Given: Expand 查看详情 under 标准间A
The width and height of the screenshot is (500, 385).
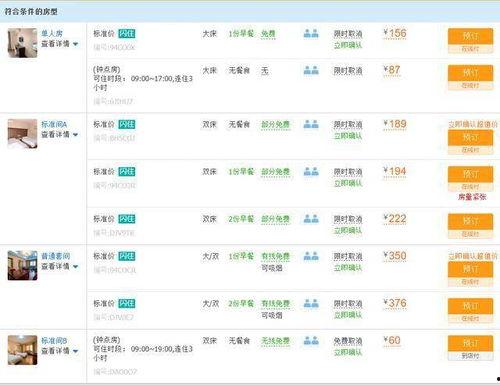Looking at the screenshot, I should (60, 134).
